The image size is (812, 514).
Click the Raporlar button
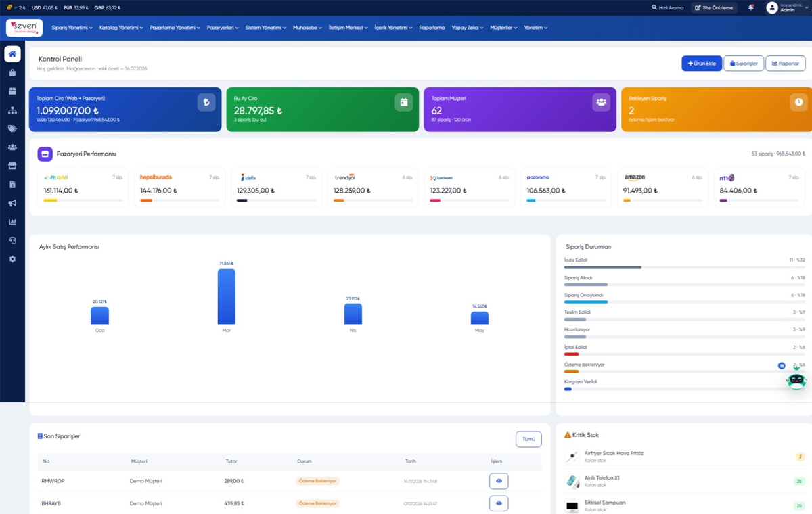786,64
